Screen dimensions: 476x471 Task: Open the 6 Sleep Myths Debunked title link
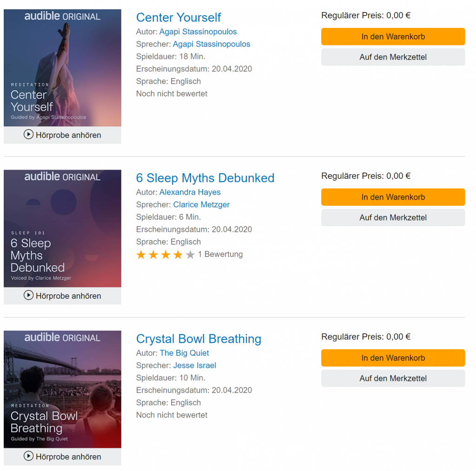click(x=205, y=178)
